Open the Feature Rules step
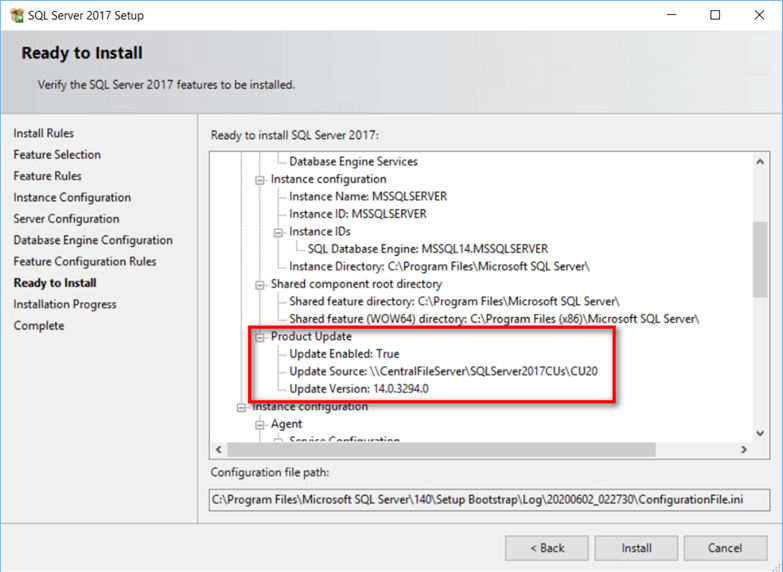This screenshot has width=783, height=572. point(47,176)
